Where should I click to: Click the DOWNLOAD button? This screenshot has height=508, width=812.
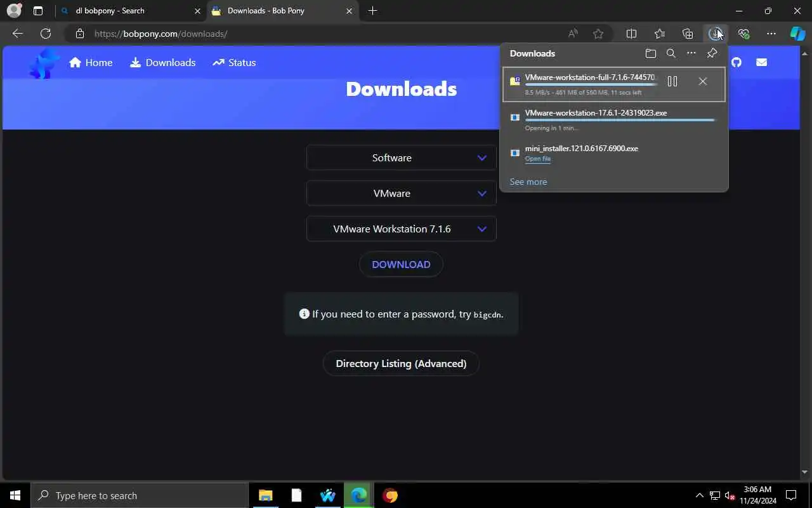(x=401, y=264)
